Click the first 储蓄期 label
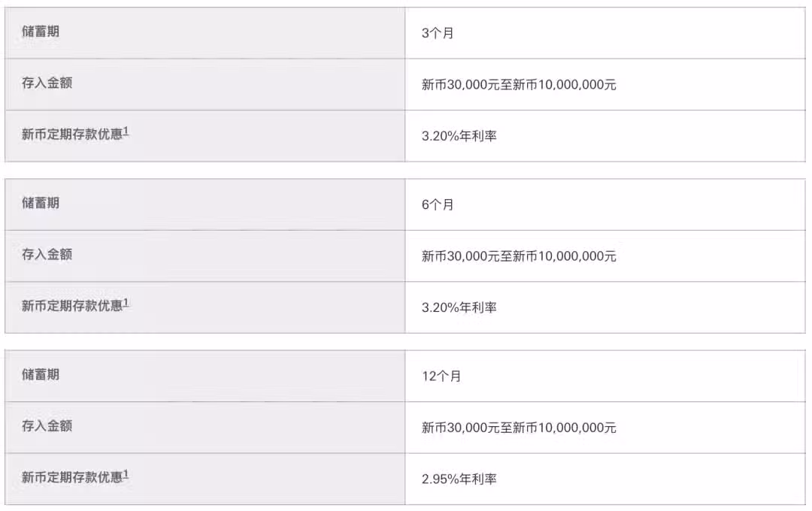The image size is (812, 511). click(x=41, y=32)
